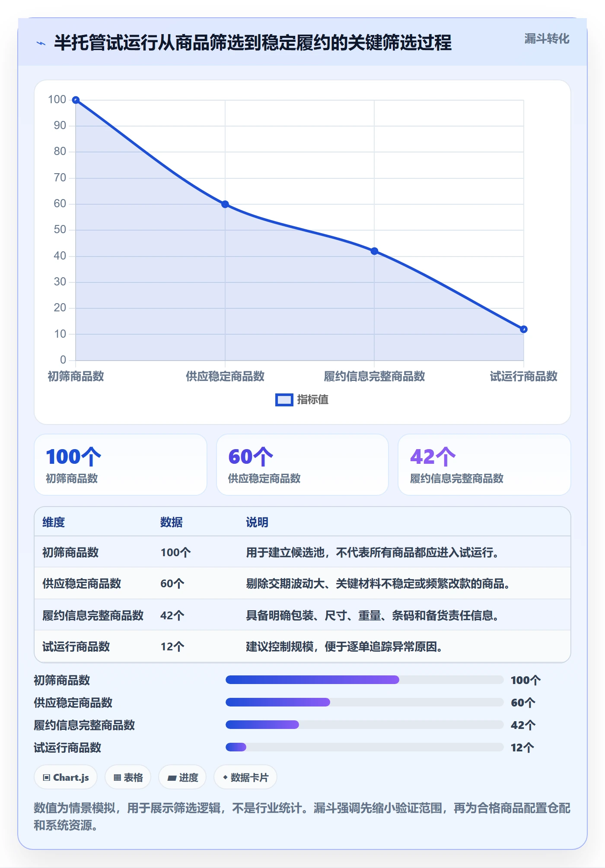Click the 60个 cell in the table

[172, 584]
